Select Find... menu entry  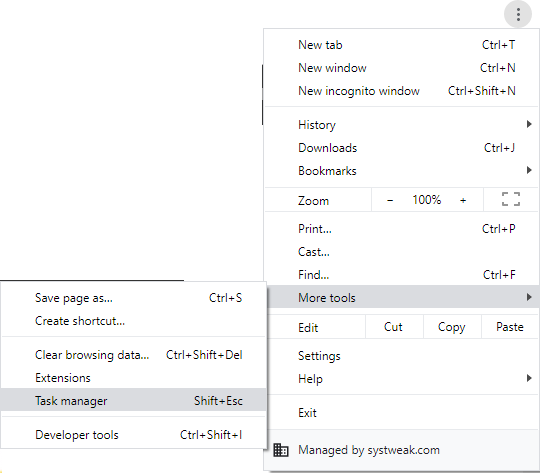[401, 275]
